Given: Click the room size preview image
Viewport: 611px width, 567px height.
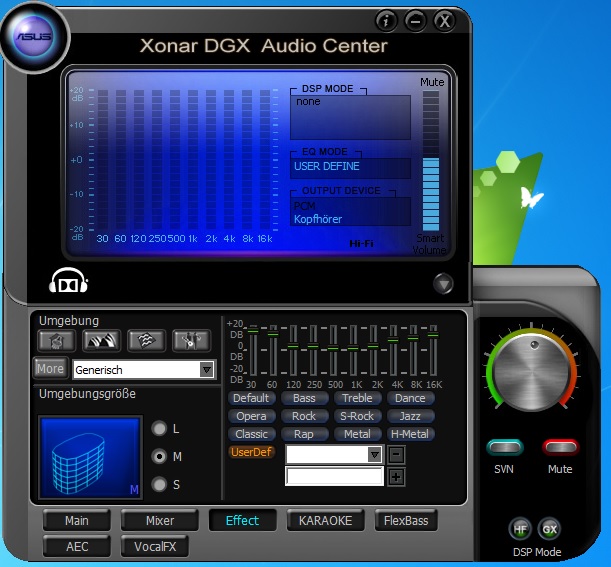Looking at the screenshot, I should coord(90,457).
